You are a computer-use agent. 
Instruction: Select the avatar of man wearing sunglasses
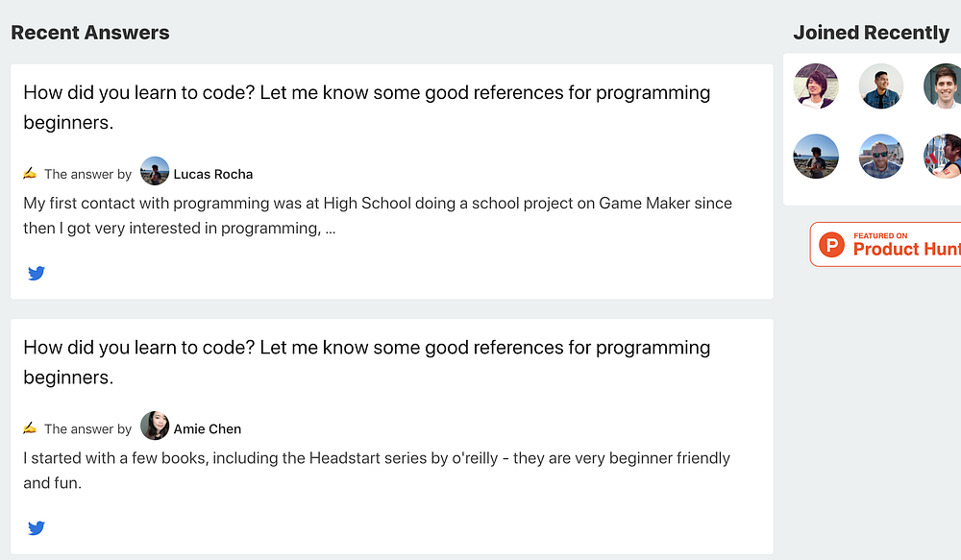pyautogui.click(x=880, y=156)
